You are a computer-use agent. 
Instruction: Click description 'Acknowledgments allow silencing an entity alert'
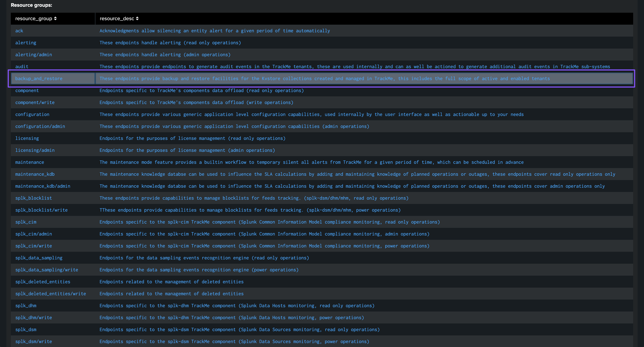tap(215, 31)
